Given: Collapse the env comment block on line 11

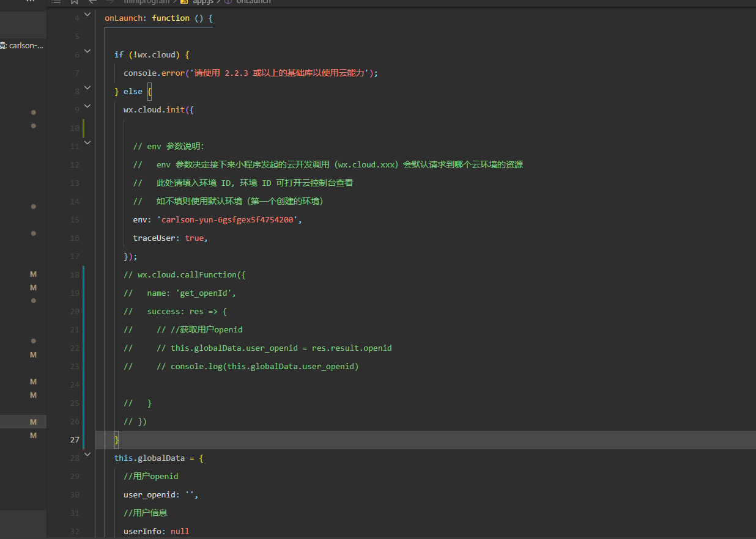Looking at the screenshot, I should click(87, 143).
